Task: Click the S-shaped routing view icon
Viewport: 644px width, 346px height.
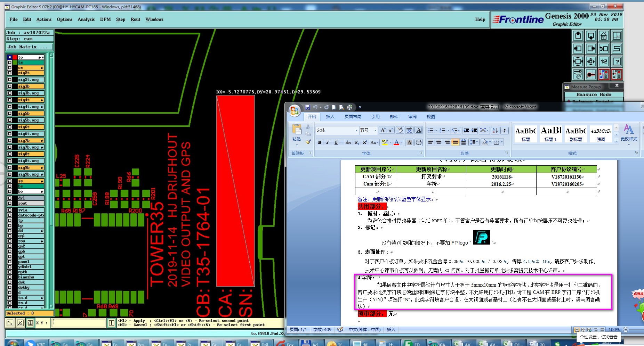Action: click(x=617, y=49)
